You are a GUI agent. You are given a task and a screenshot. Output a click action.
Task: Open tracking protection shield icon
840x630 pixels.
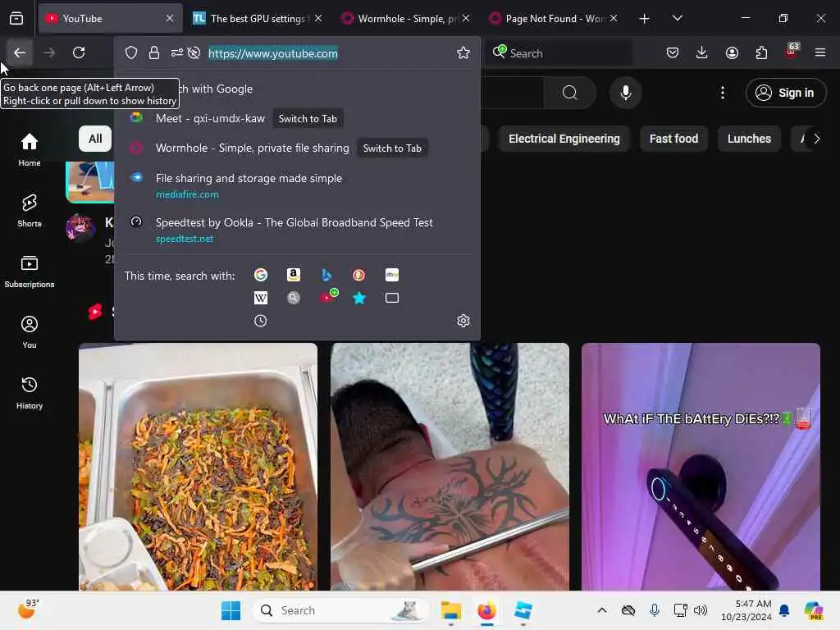coord(131,52)
